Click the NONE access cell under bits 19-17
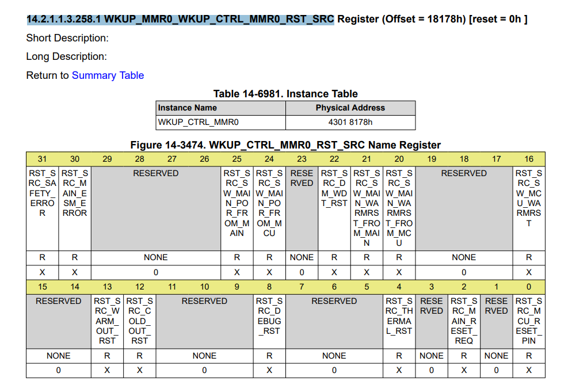The image size is (572, 392). pos(464,258)
